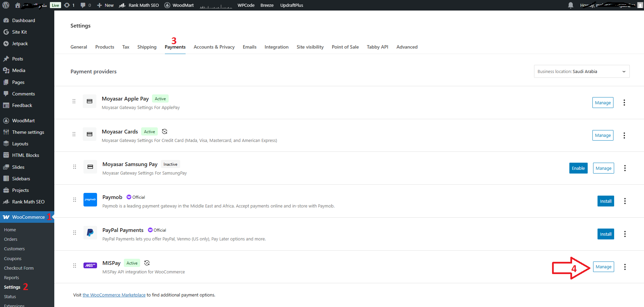Manage the MISPay gateway

(604, 267)
